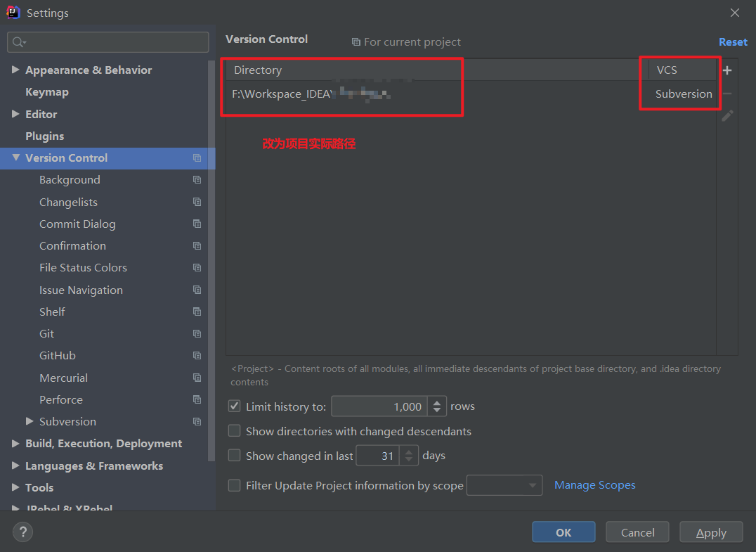
Task: Uncheck the Limit history to checkbox
Action: pos(234,406)
